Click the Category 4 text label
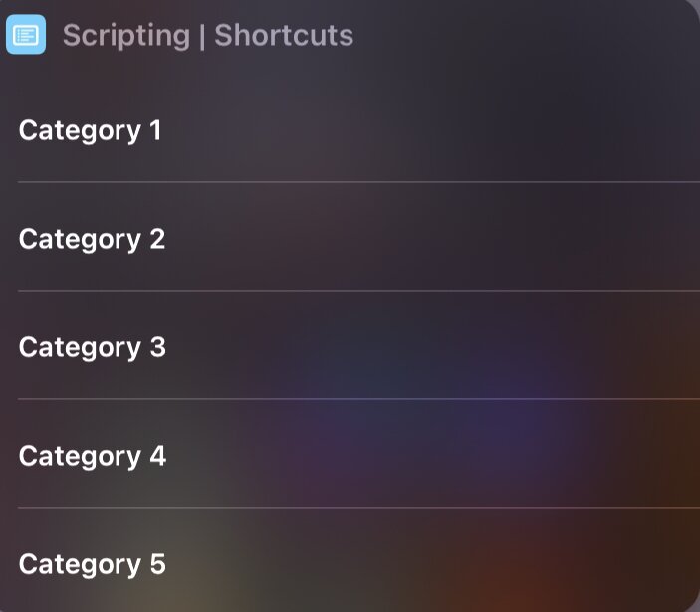This screenshot has width=700, height=612. [93, 457]
